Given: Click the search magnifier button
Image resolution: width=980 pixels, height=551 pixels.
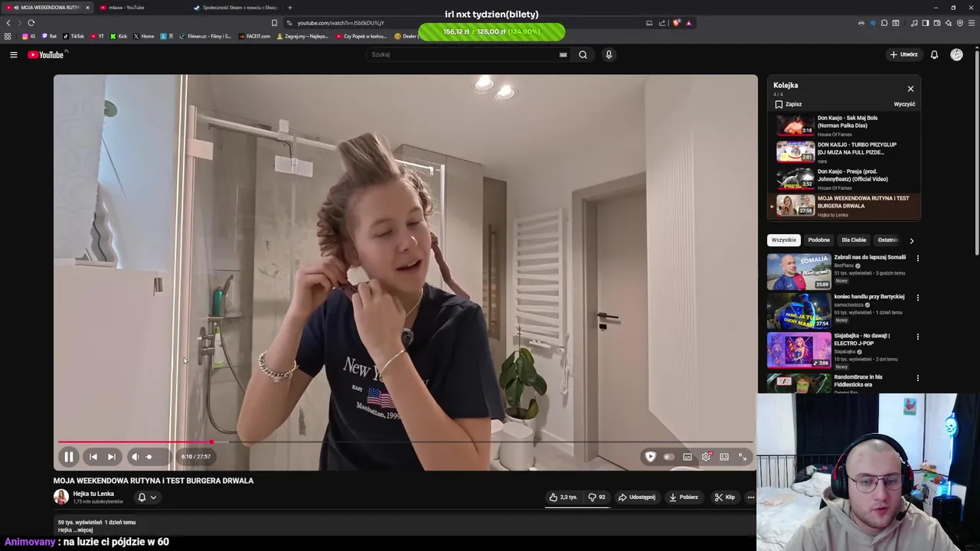Looking at the screenshot, I should 583,54.
